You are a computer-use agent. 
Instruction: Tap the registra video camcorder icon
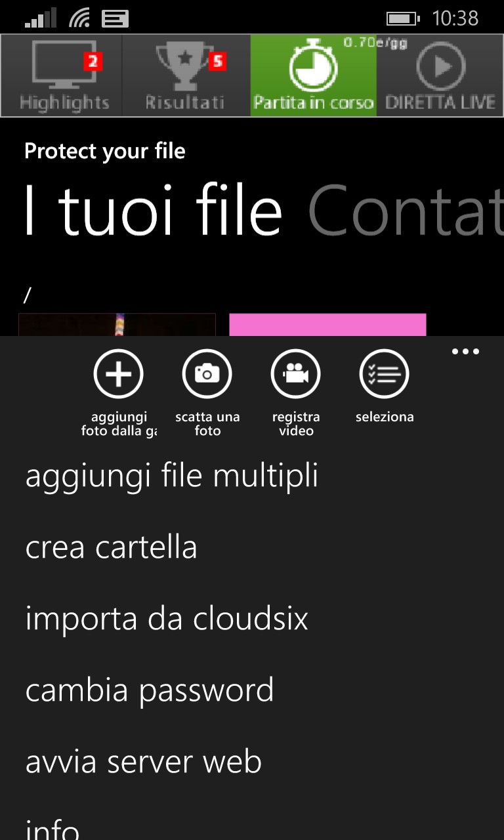[x=296, y=374]
